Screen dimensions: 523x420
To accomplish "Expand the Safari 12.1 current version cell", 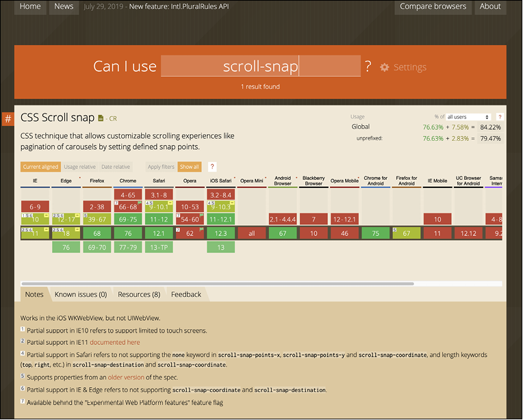I will [158, 233].
